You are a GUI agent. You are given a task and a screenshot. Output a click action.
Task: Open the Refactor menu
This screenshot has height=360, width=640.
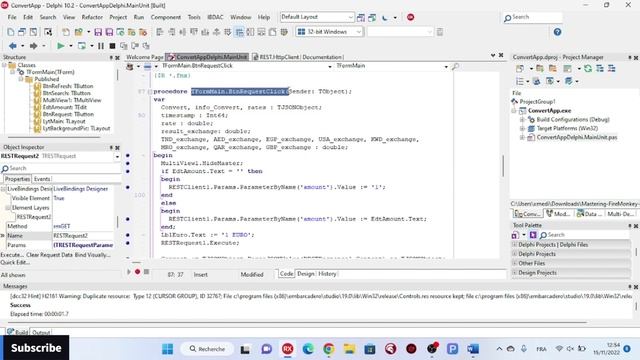click(x=92, y=17)
